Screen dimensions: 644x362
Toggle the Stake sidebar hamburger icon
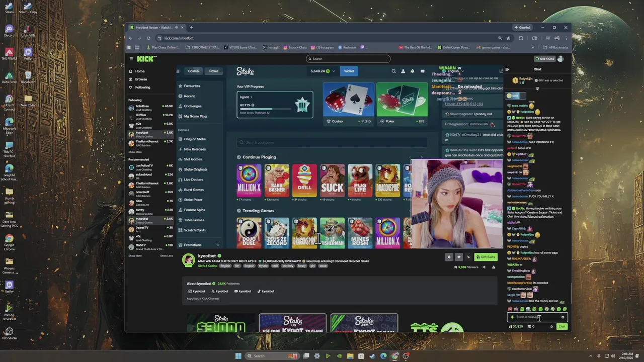(178, 71)
